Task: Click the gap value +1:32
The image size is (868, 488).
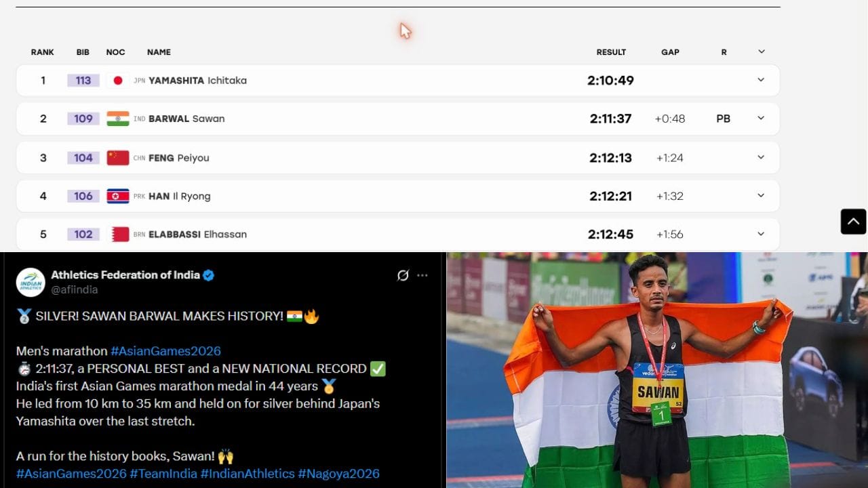Action: pyautogui.click(x=670, y=197)
